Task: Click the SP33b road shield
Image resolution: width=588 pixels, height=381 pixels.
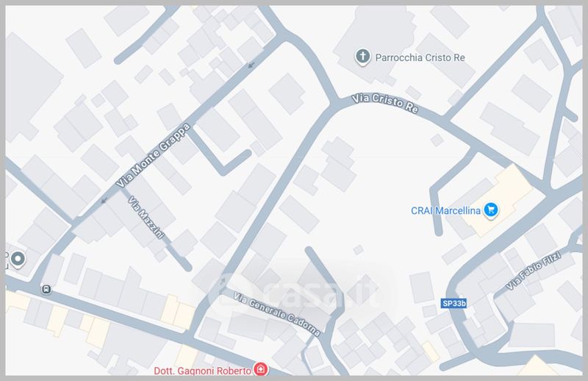Action: point(453,303)
